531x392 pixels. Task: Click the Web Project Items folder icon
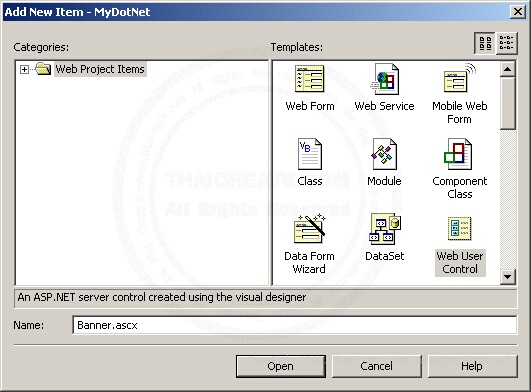43,69
